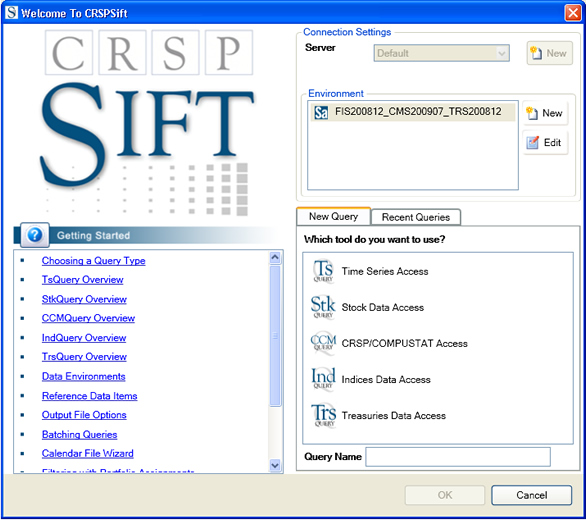The width and height of the screenshot is (586, 520).
Task: Choose Indices Data Access tool
Action: click(x=386, y=379)
